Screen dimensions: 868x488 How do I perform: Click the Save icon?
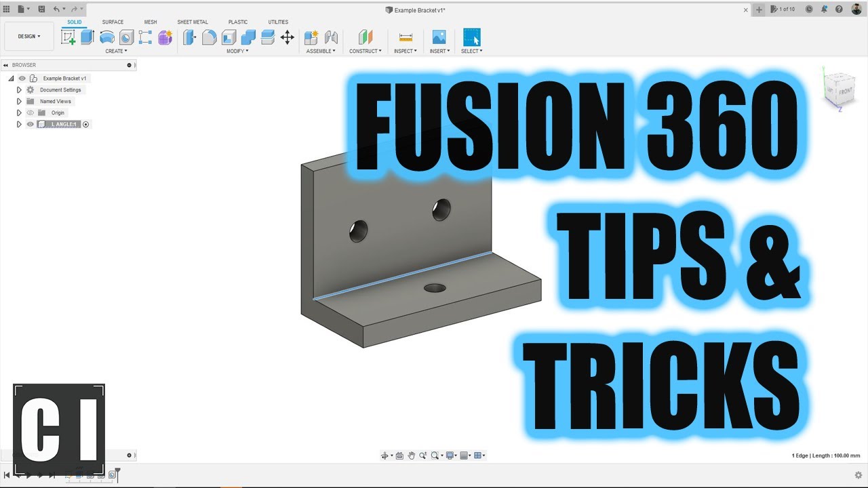click(x=41, y=9)
